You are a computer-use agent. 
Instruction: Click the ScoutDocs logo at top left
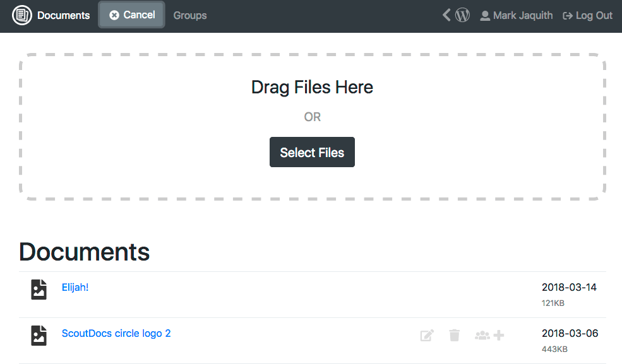[x=21, y=15]
